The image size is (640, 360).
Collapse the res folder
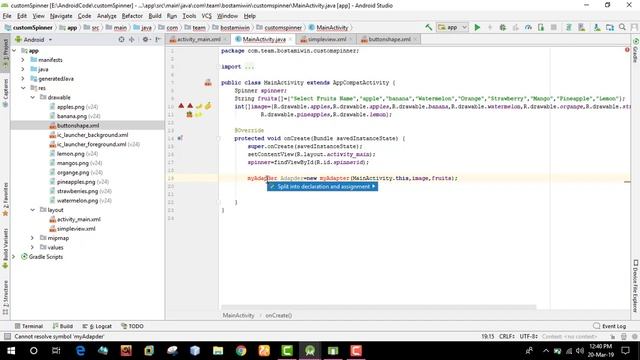point(23,88)
